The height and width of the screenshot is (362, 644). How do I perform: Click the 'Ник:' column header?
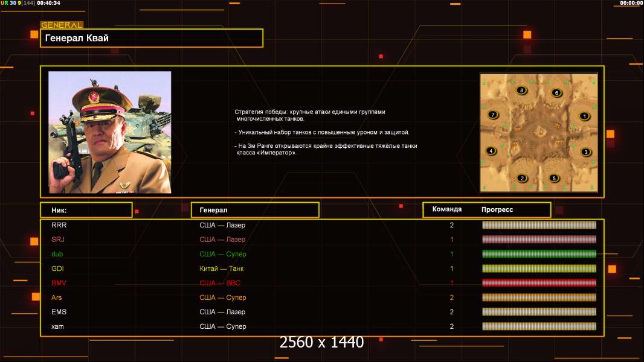86,210
